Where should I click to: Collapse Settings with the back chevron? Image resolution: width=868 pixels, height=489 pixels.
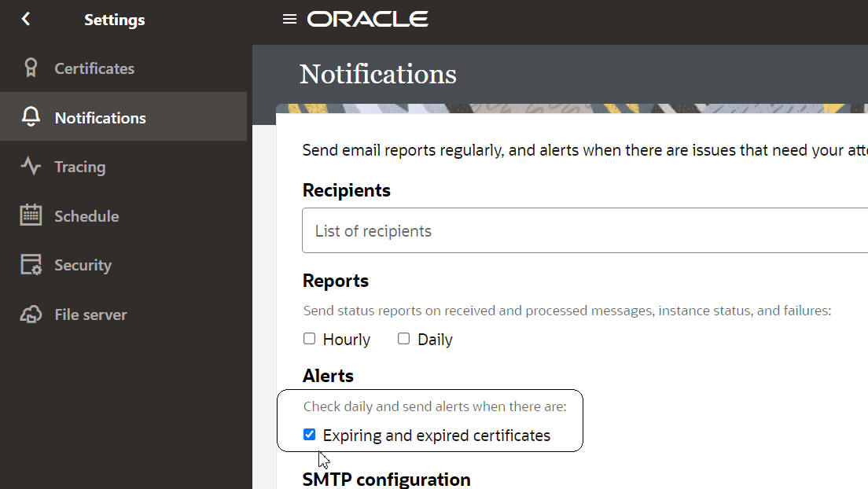(x=26, y=19)
